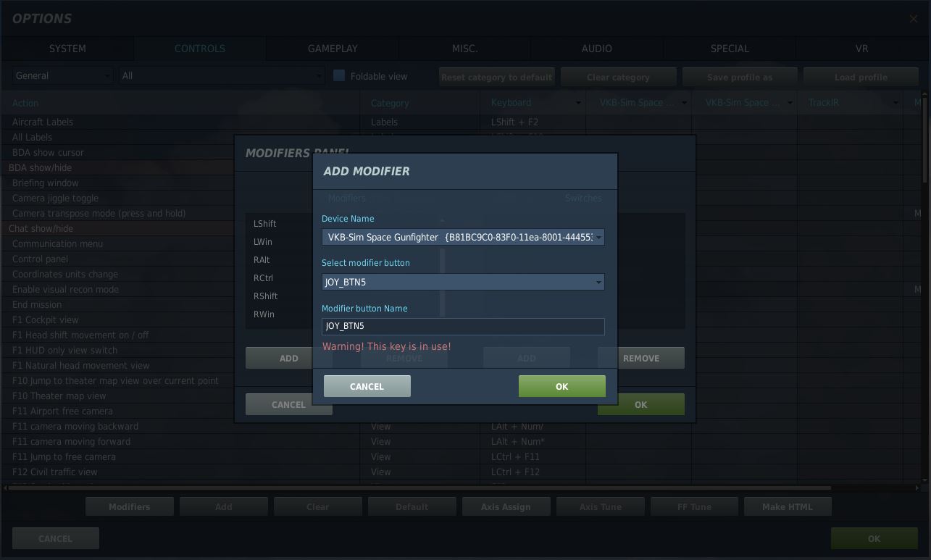
Task: Toggle the Foldable view checkbox
Action: click(339, 76)
